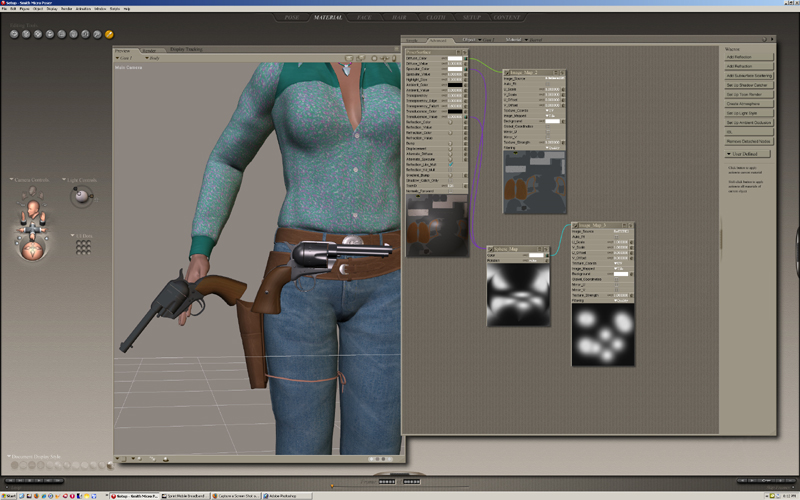Click the PoserSurface Diffuse_Color connector plug

pyautogui.click(x=465, y=58)
